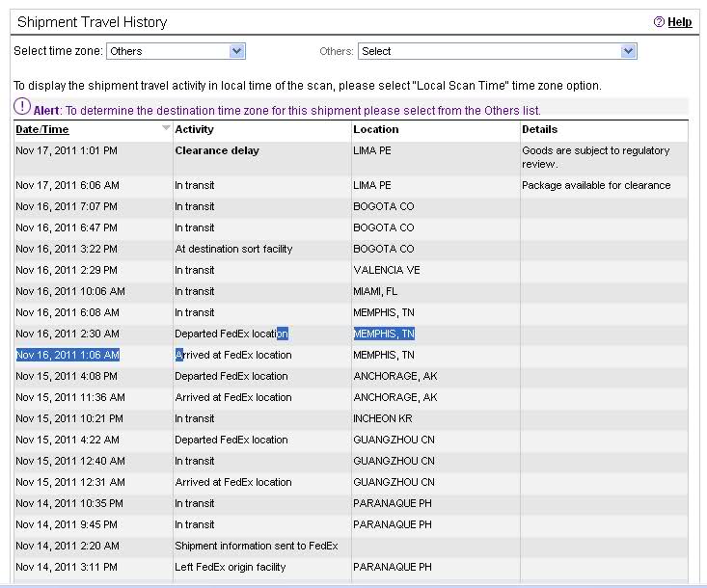Click Shipment information sent to FedEx
Image resolution: width=707 pixels, height=588 pixels.
(257, 546)
